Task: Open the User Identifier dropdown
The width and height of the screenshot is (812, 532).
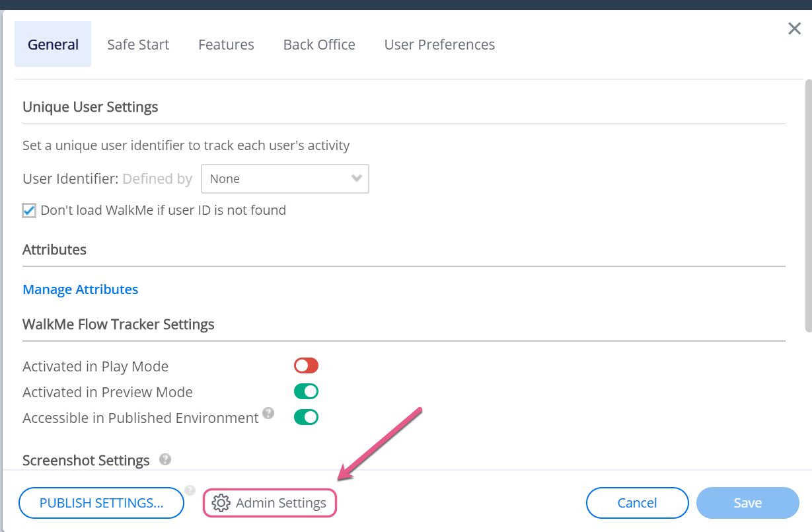Action: (x=285, y=179)
